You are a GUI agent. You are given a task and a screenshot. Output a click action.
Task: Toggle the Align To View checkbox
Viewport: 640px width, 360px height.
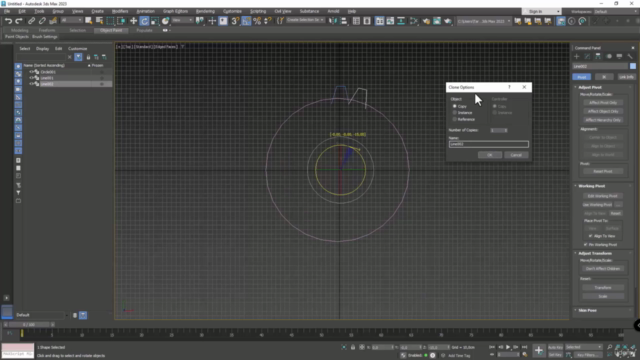[x=590, y=236]
